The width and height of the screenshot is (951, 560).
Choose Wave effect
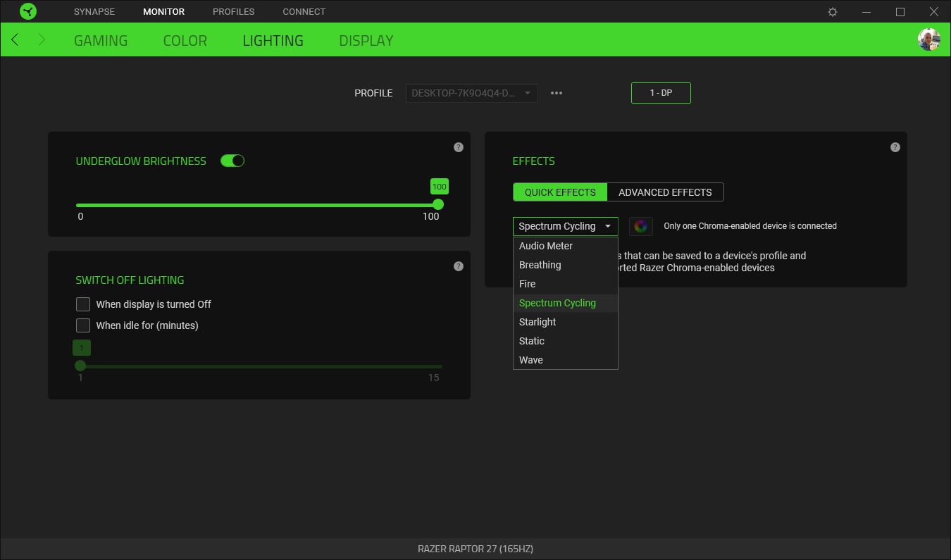point(566,360)
